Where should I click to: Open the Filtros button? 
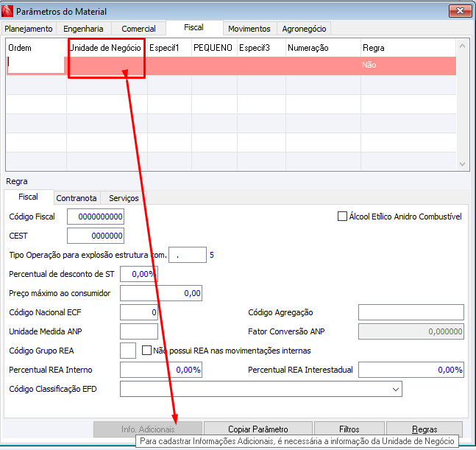point(349,429)
